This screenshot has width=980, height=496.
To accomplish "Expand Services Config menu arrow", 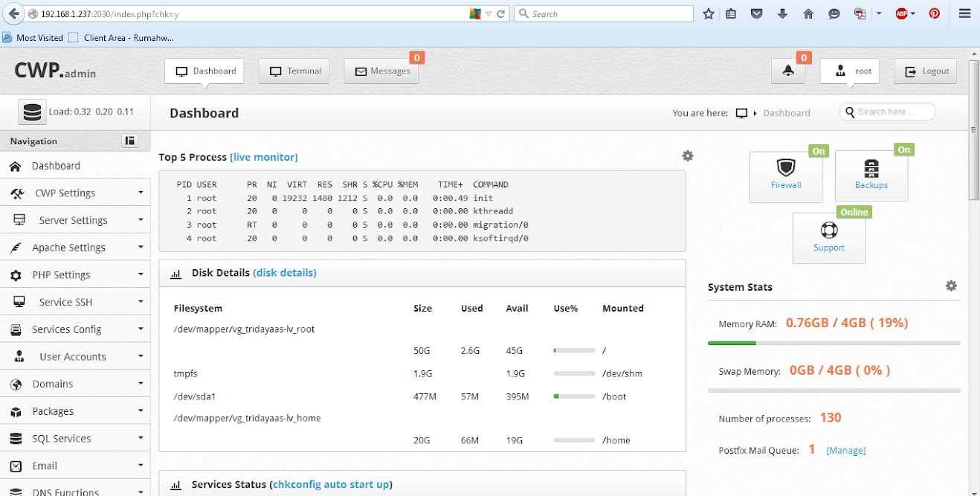I will (x=141, y=329).
